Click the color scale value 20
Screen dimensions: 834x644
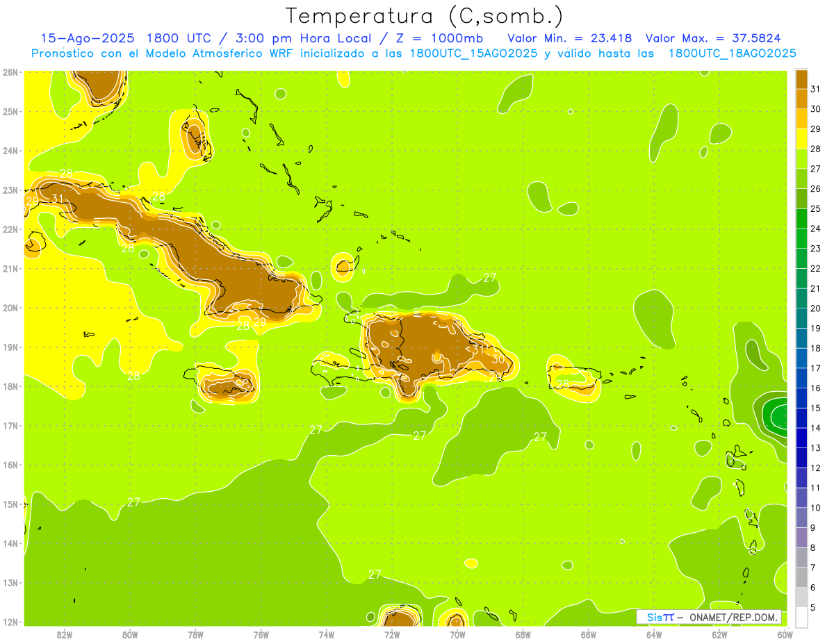[815, 308]
